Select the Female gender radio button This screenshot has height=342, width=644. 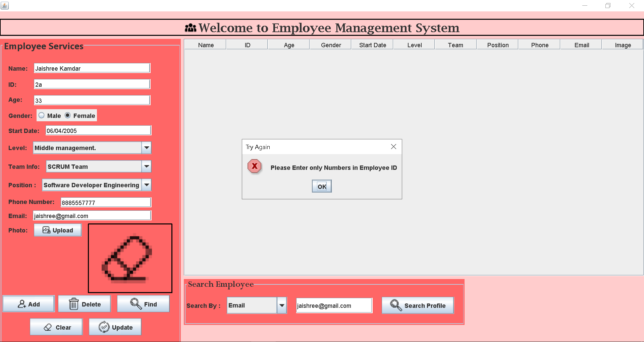pos(67,115)
